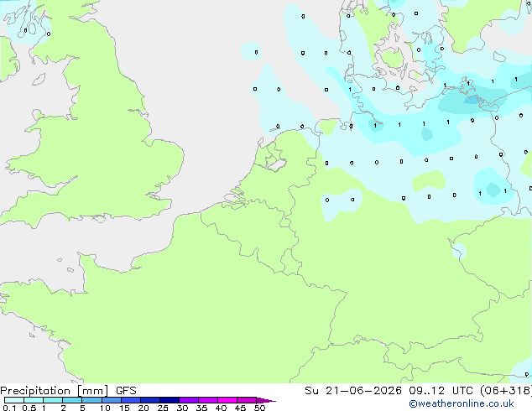Click the 1–2 mm legend color swatch
532x411 pixels.
53,400
